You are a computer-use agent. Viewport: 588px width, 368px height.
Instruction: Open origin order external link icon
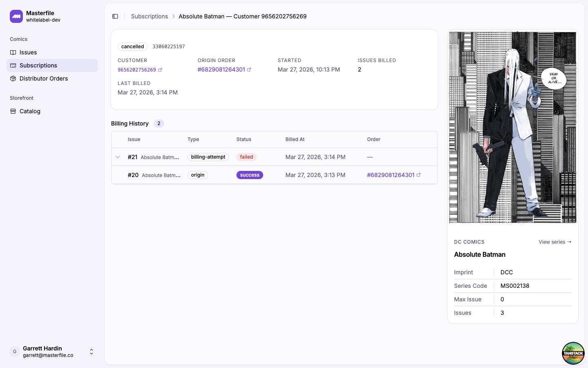coord(249,70)
